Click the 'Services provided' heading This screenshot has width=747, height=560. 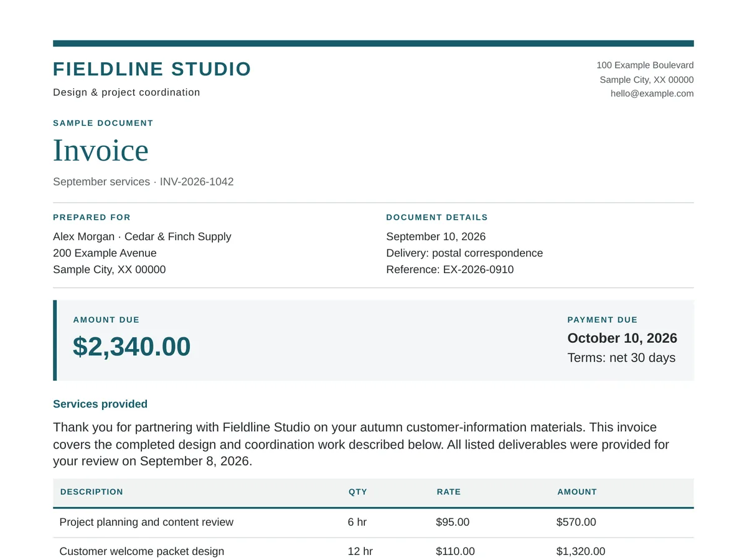[x=100, y=404]
